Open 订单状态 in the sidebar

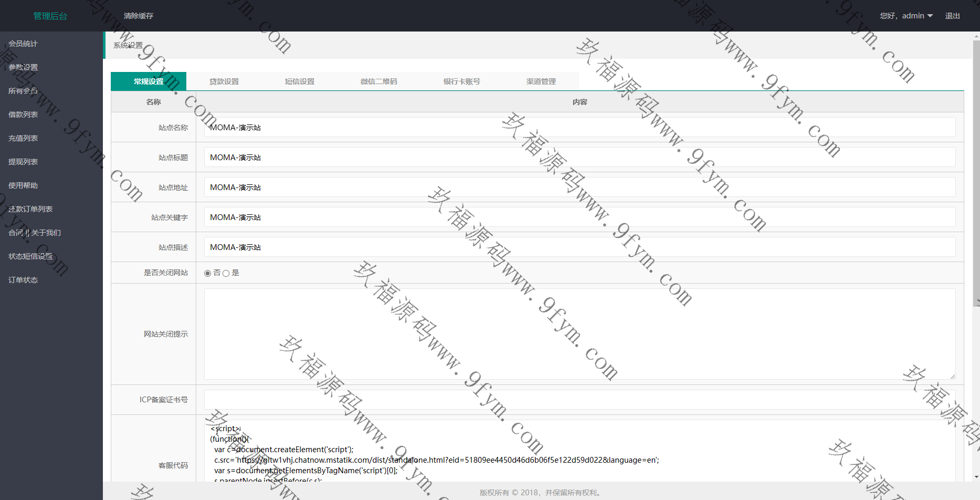23,280
